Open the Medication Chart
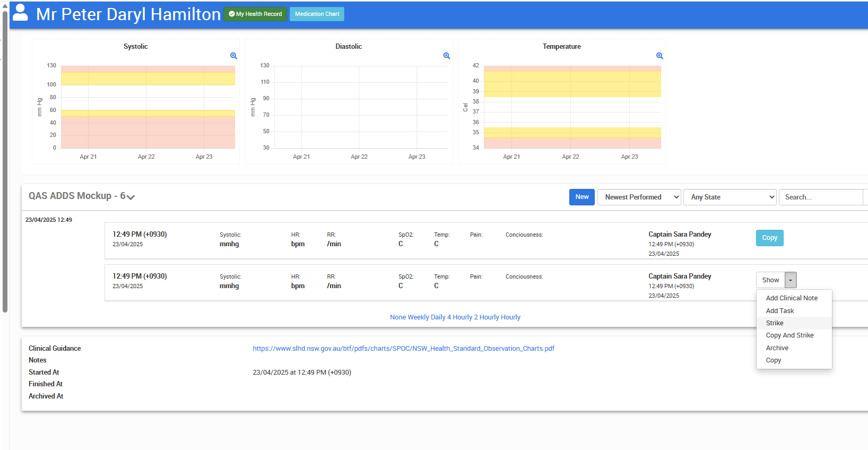The height and width of the screenshot is (450, 868). click(x=317, y=14)
